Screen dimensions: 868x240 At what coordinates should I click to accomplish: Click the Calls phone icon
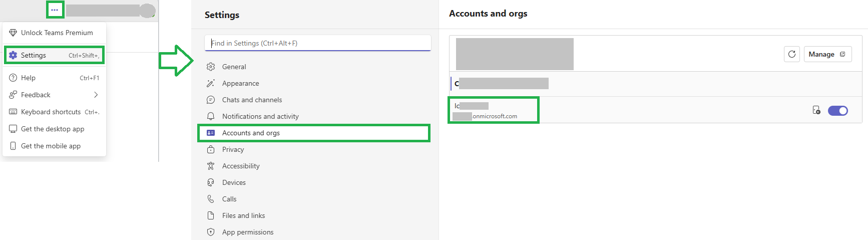(x=211, y=199)
